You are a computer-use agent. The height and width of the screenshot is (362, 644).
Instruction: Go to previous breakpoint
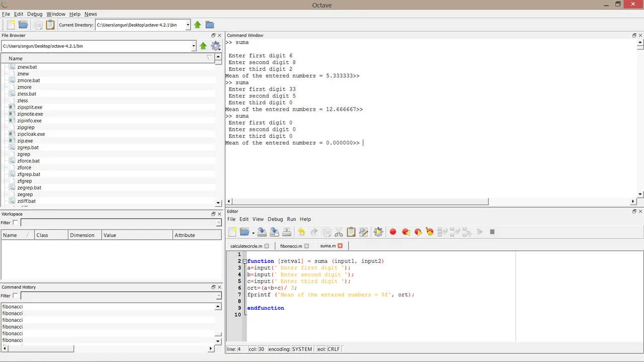pyautogui.click(x=406, y=232)
